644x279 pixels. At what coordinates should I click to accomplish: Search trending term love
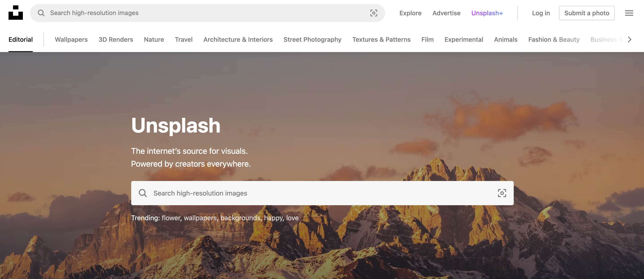coord(292,218)
